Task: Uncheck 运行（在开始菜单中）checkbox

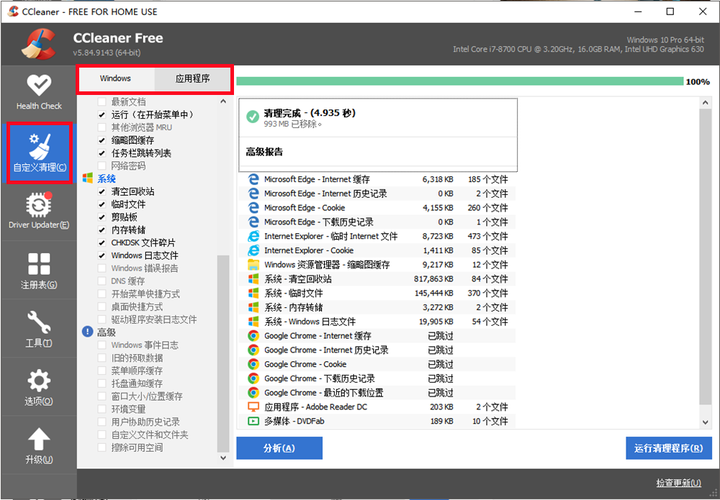Action: tap(102, 115)
